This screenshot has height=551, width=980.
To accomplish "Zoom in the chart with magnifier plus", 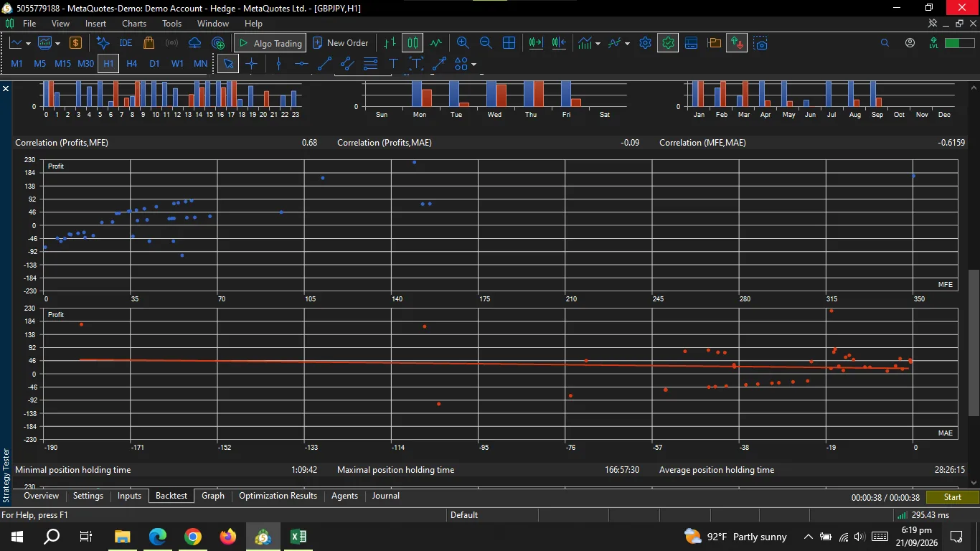I will point(463,43).
